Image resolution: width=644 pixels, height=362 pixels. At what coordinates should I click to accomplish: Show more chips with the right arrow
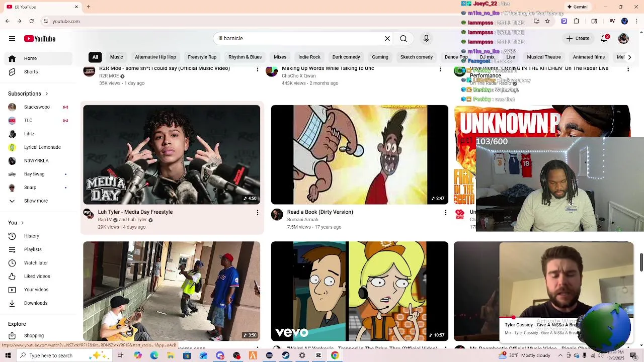pyautogui.click(x=629, y=57)
